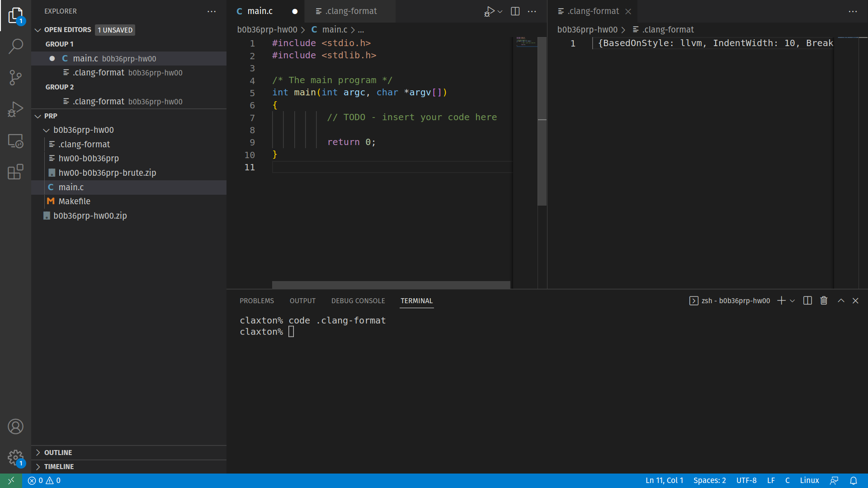Click the horizontal scrollbar under main.c editor
Screen dimensions: 868x488
point(391,285)
